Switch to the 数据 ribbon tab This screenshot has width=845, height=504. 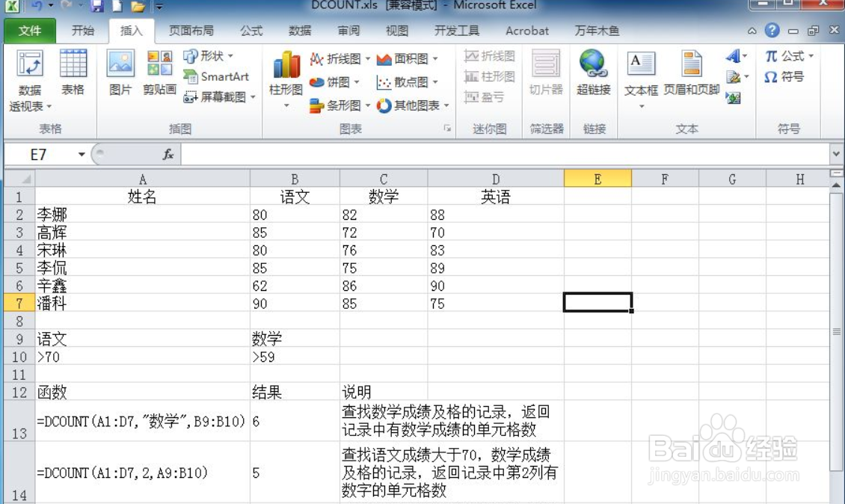coord(299,31)
